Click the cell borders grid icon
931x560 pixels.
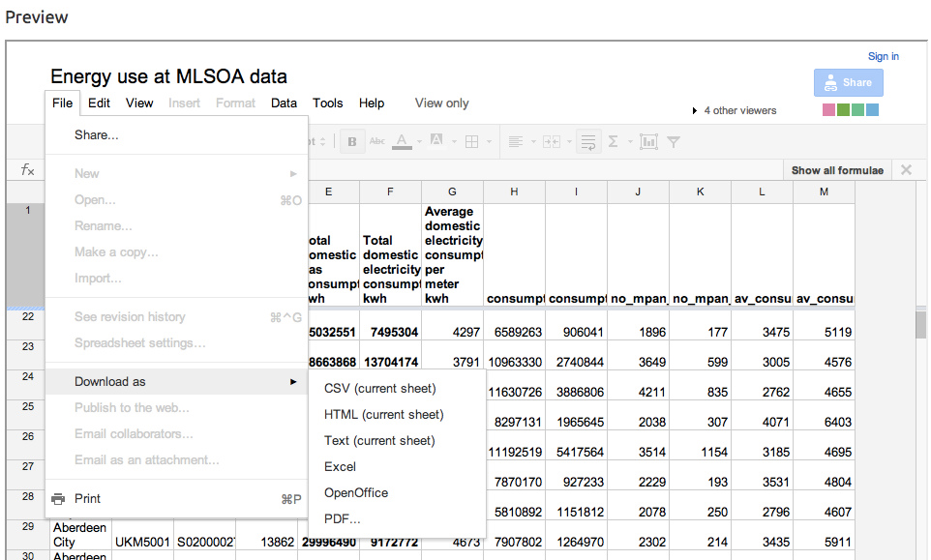click(472, 142)
